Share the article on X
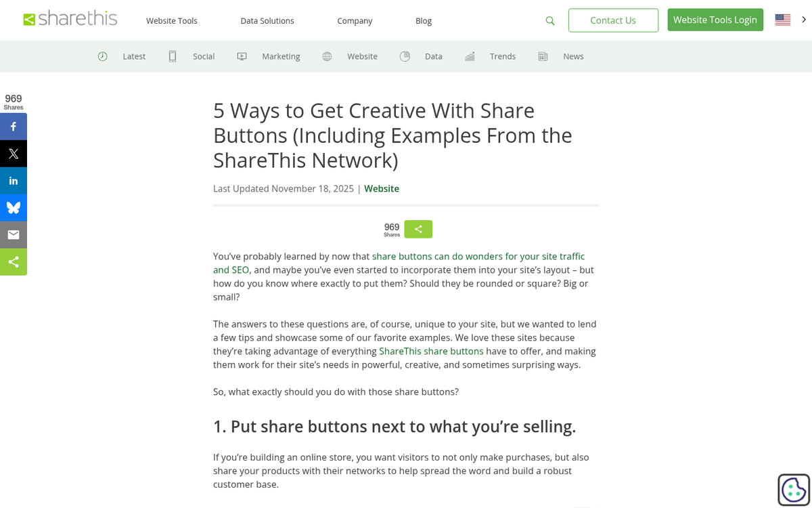 click(x=14, y=153)
